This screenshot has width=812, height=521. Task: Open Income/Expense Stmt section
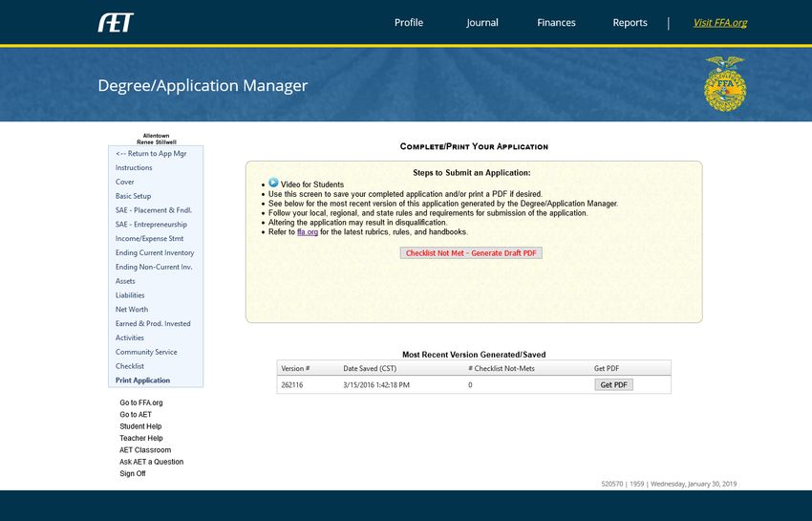[149, 238]
